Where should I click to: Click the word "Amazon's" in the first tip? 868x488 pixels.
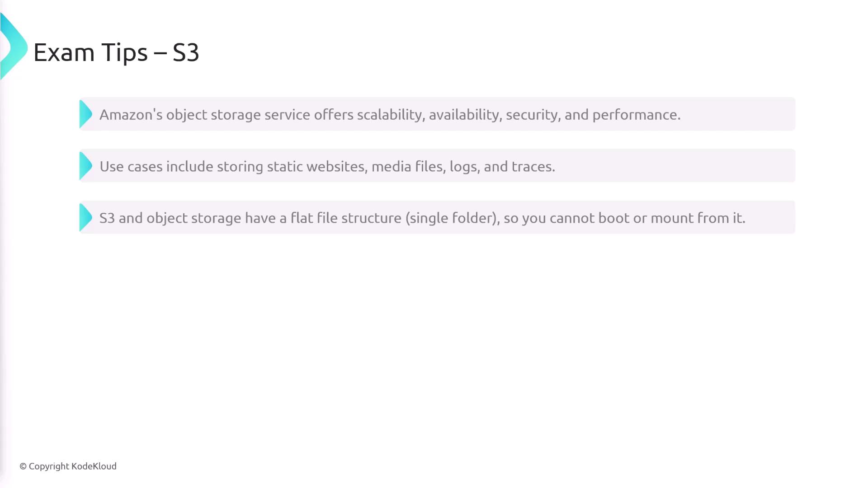pos(131,115)
